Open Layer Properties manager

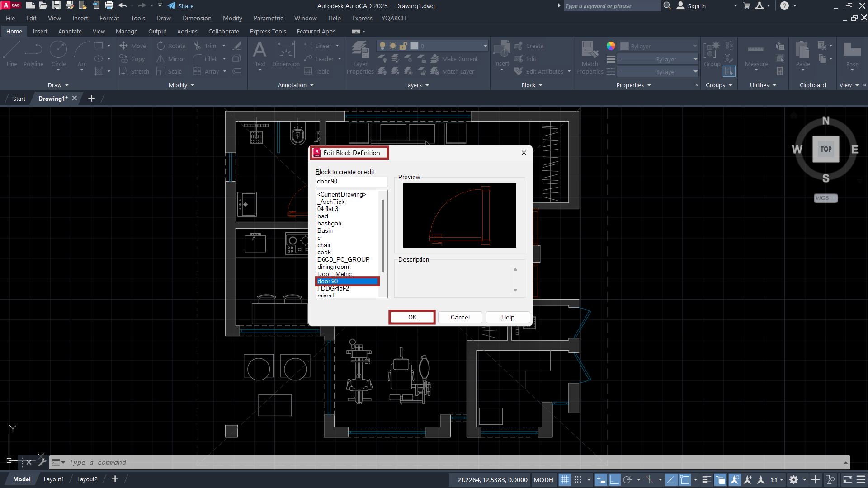point(360,57)
